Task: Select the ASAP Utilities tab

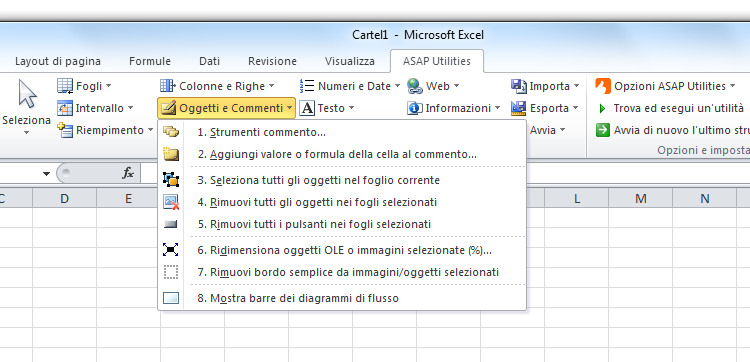Action: pyautogui.click(x=437, y=61)
